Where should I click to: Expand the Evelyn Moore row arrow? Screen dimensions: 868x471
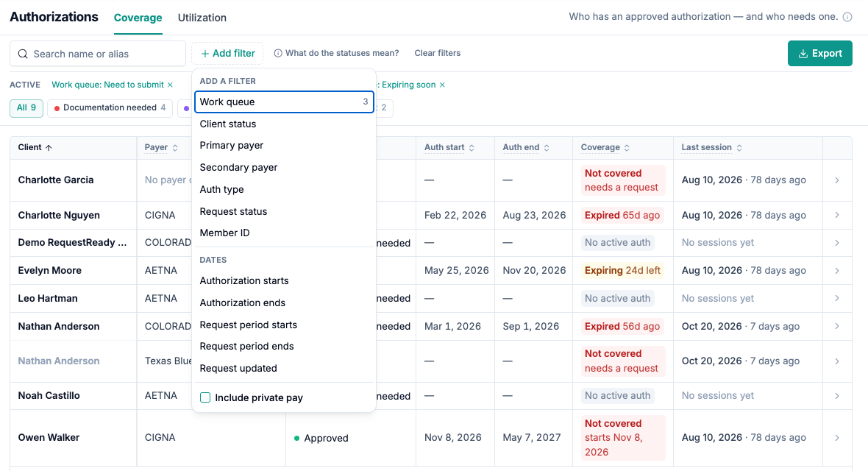pos(837,270)
